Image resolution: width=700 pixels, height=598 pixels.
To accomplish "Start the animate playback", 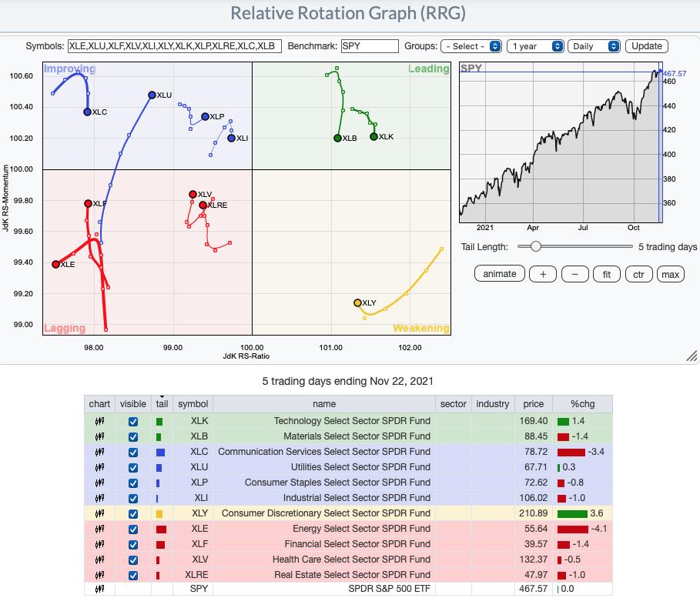I will 500,274.
